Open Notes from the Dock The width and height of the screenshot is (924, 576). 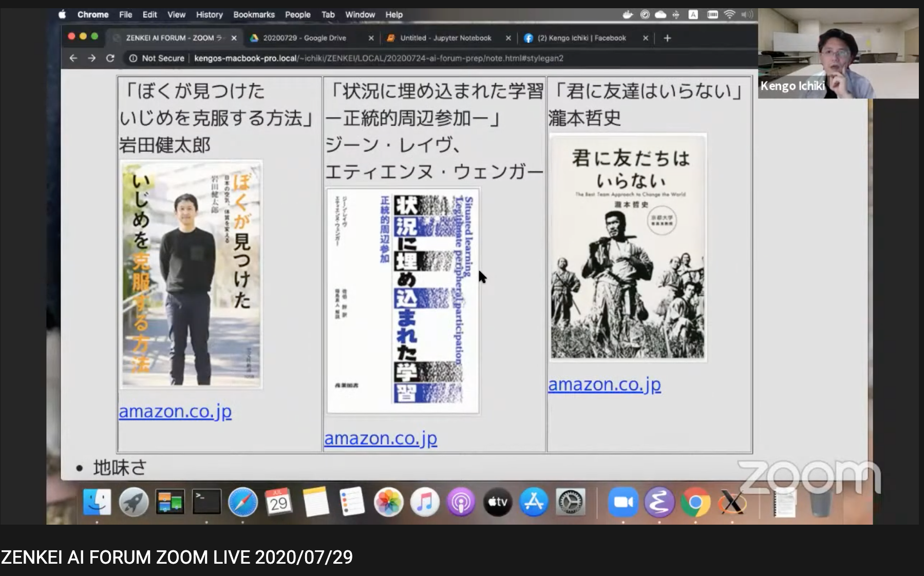point(315,502)
